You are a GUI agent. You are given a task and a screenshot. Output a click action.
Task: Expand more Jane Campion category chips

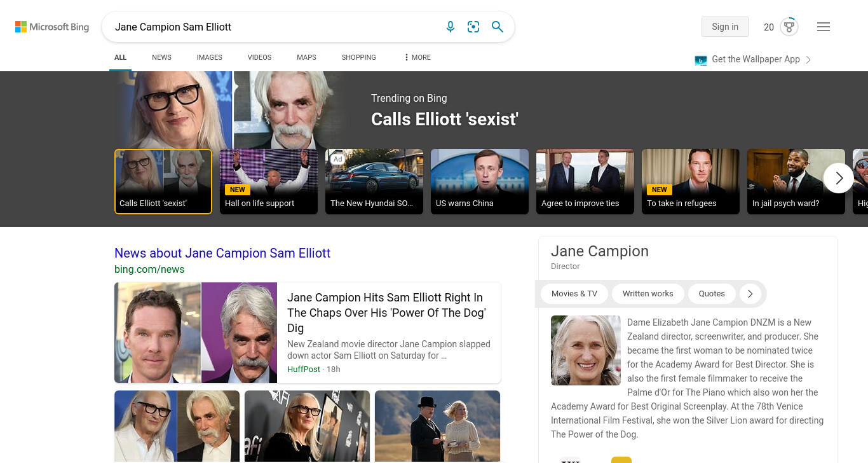click(x=750, y=294)
